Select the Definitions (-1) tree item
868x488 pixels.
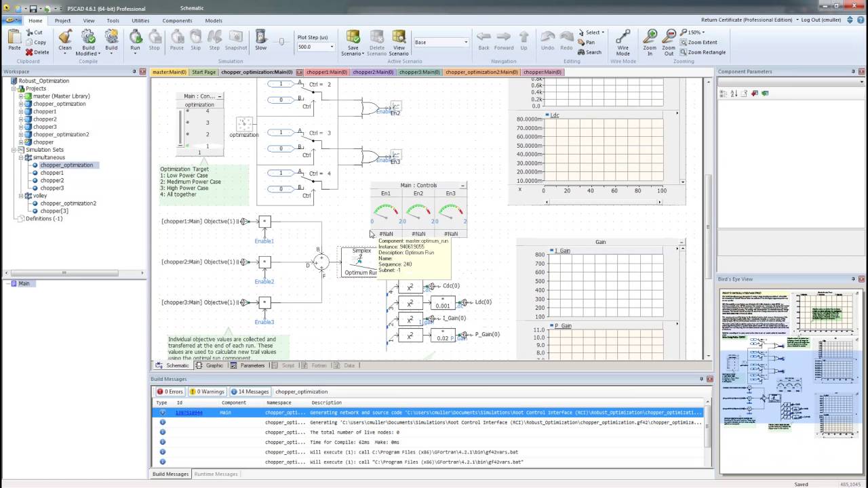point(44,218)
